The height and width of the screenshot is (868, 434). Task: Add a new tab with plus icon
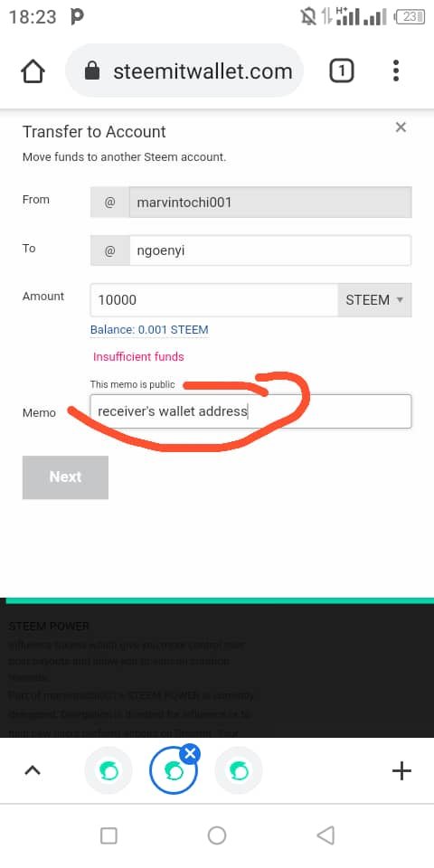click(x=401, y=770)
